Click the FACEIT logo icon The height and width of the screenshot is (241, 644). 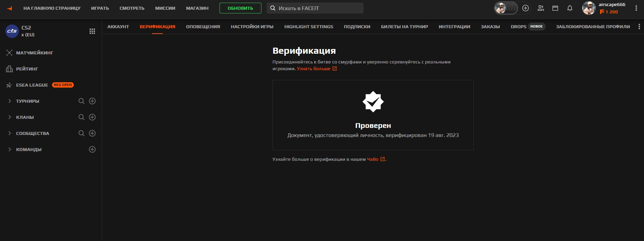tap(9, 8)
